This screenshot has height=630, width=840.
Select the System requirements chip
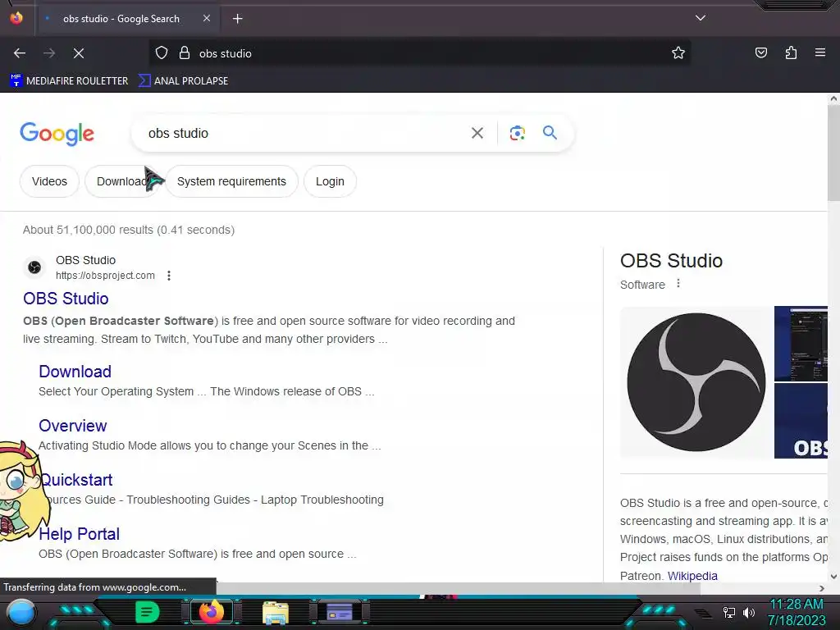[x=231, y=181]
